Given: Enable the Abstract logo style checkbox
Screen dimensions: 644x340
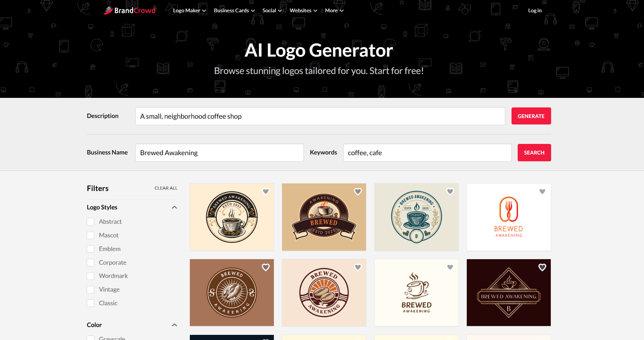Looking at the screenshot, I should click(90, 222).
